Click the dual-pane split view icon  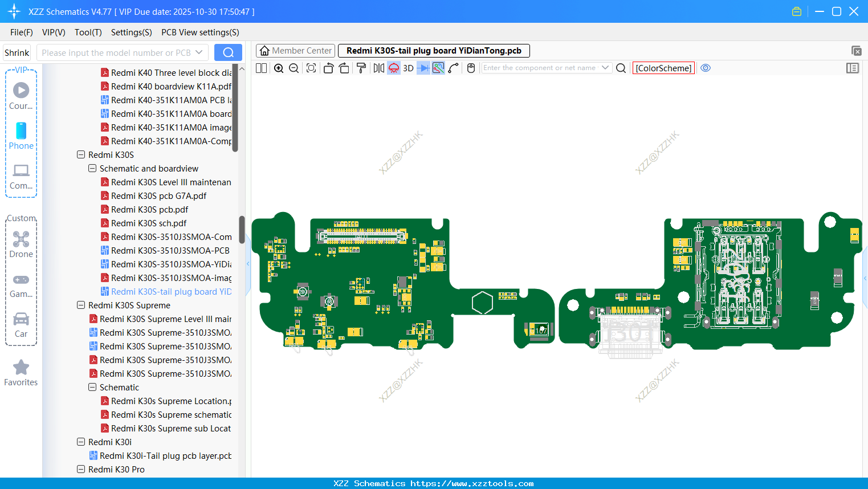[260, 68]
